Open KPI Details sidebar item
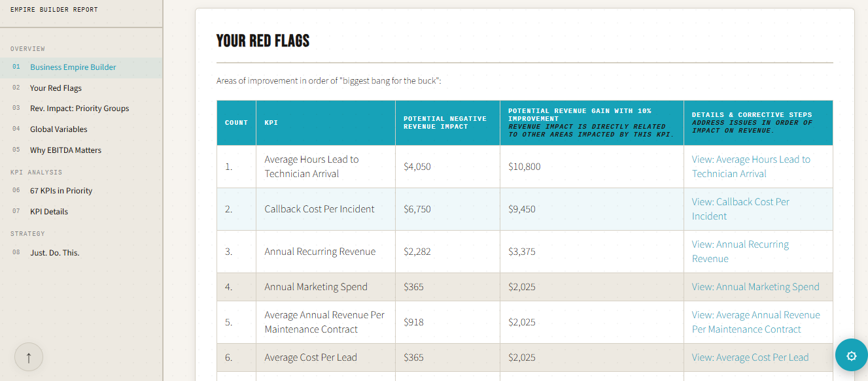Viewport: 868px width, 381px height. 48,212
